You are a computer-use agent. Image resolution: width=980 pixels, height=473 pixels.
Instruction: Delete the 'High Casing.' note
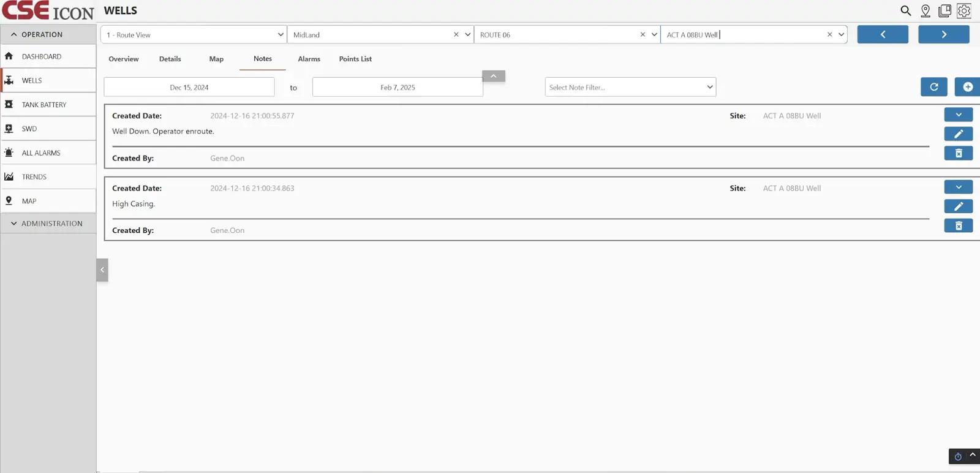958,226
